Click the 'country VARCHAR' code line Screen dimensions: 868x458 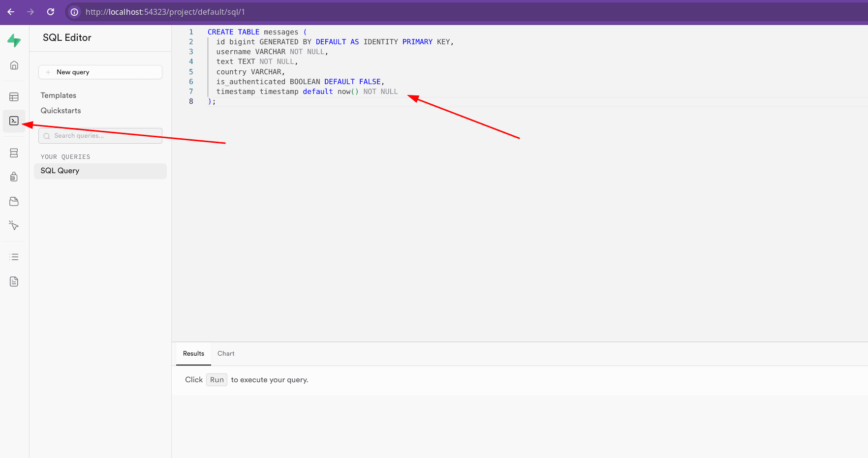point(250,72)
